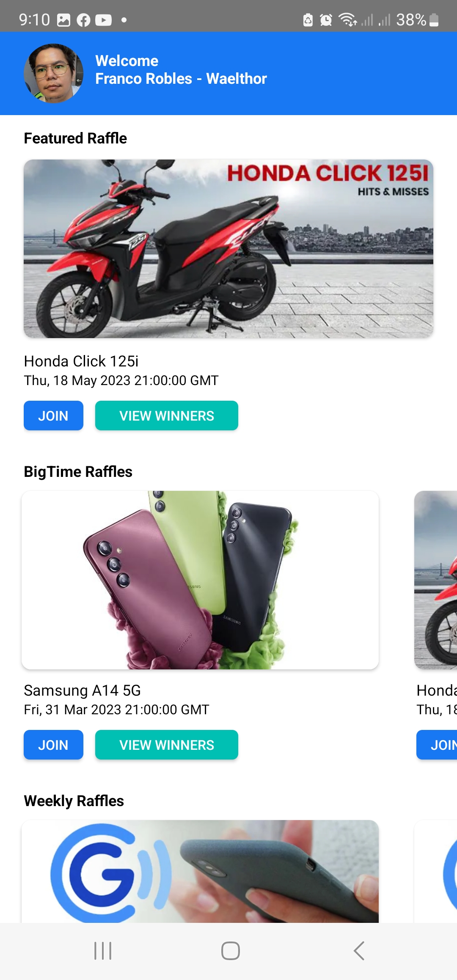Join the featured Honda Click 125i raffle
The image size is (457, 980).
tap(53, 416)
